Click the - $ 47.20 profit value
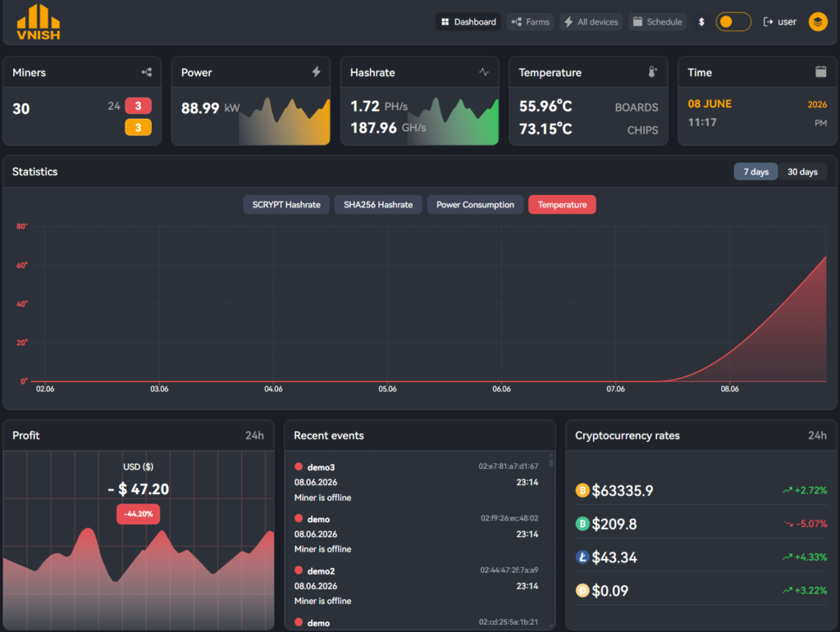The image size is (840, 632). tap(138, 489)
